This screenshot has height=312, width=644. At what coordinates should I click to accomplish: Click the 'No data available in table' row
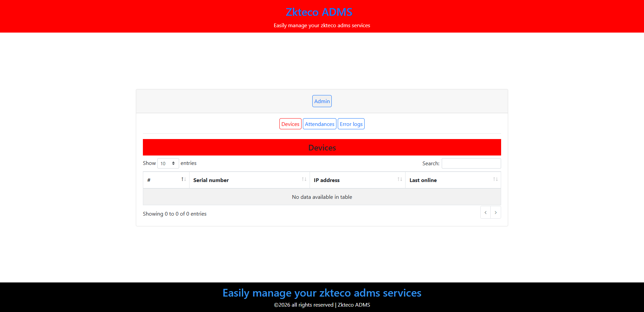pos(322,197)
